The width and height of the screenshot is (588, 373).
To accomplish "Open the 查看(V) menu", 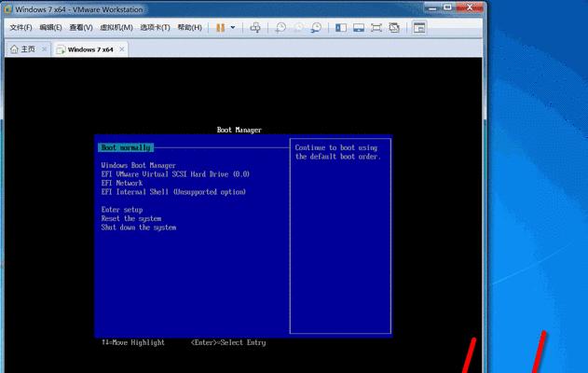I will [81, 28].
